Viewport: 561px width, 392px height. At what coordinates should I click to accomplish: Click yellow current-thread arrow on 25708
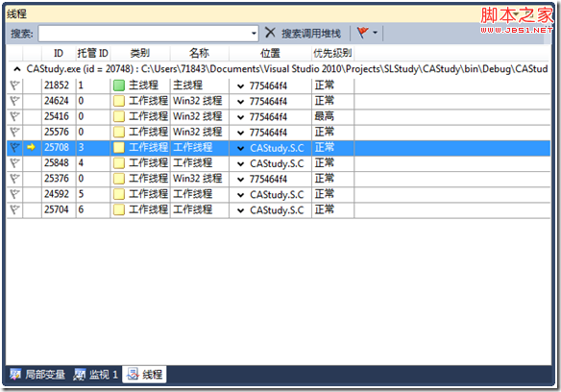click(x=31, y=147)
